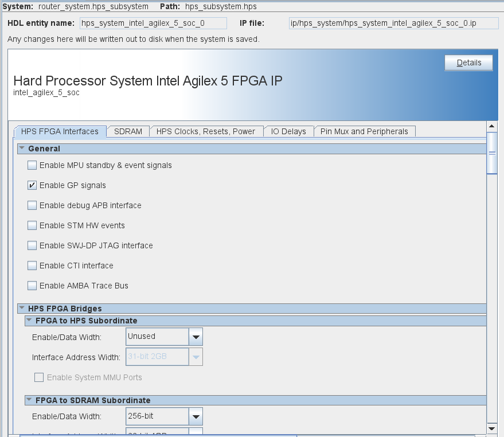Screen dimensions: 504x437
Task: Uncheck Enable GP signals
Action: (32, 186)
